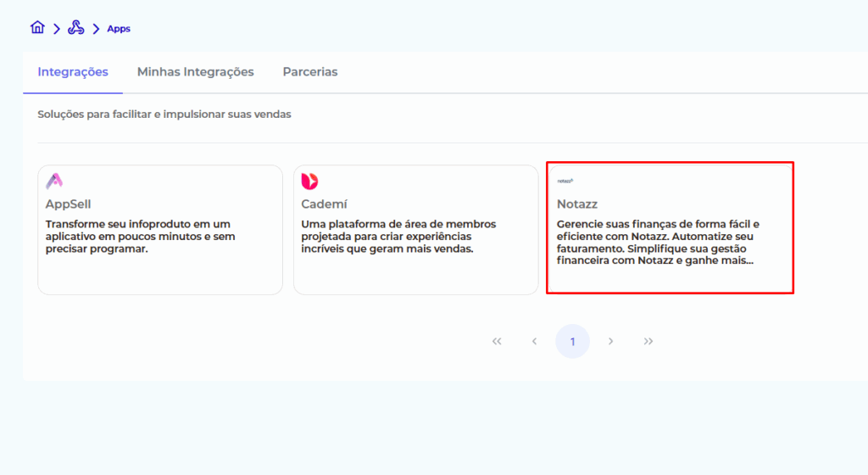Click the AppSell logo icon

54,181
